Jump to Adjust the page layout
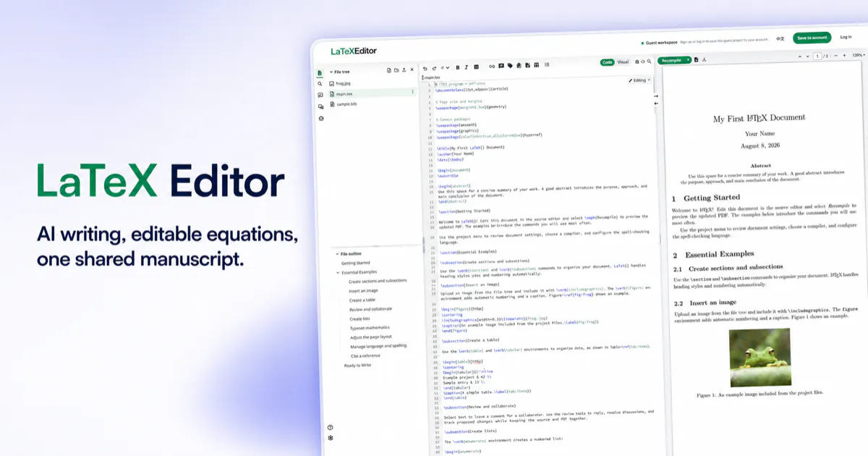 pyautogui.click(x=371, y=337)
